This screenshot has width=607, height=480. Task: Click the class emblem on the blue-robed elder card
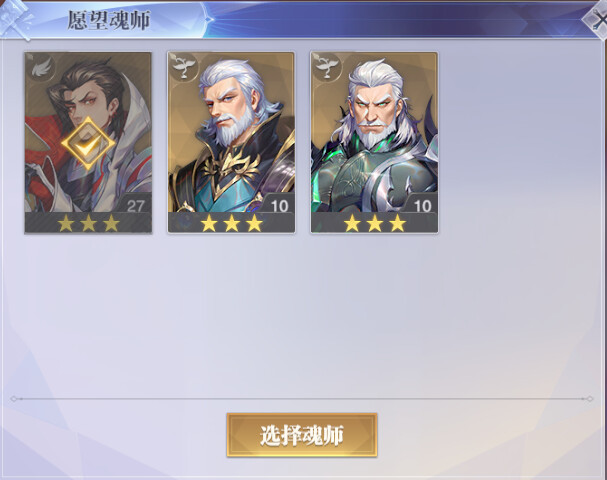point(183,67)
